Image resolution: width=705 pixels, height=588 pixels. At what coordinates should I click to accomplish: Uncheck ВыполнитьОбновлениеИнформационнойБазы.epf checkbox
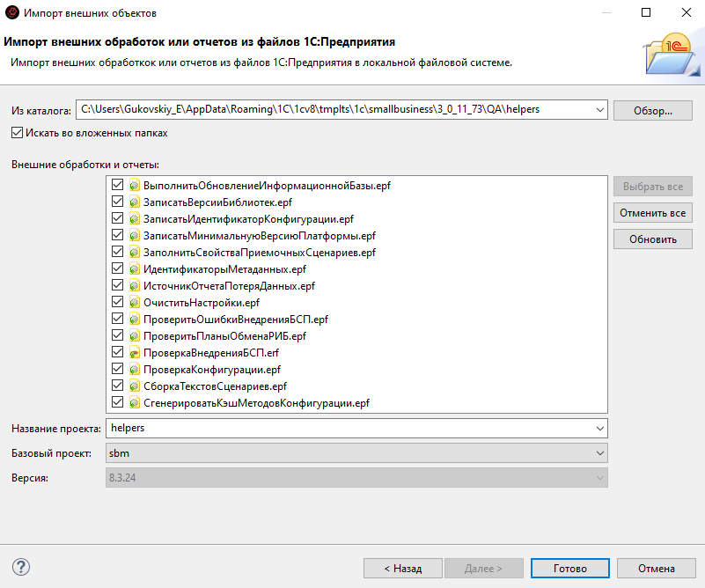(118, 186)
